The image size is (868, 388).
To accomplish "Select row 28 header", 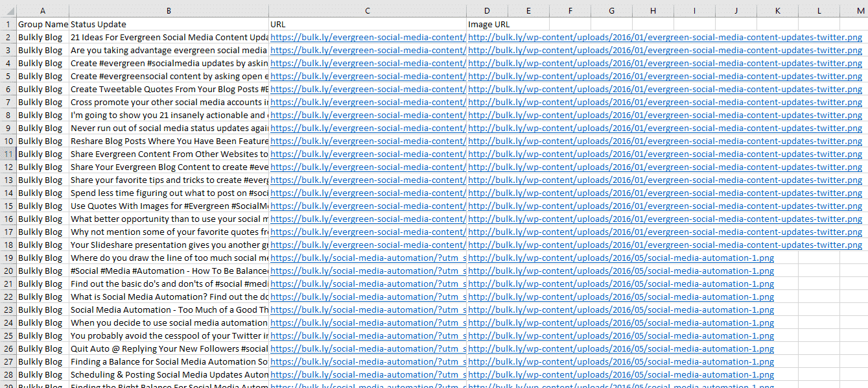I will [8, 374].
